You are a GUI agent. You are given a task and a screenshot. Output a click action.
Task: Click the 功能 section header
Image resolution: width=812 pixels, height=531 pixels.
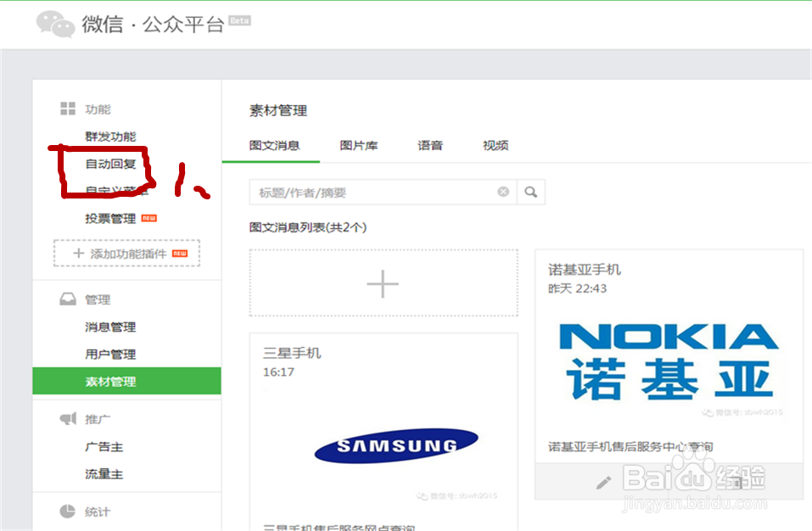(x=98, y=109)
